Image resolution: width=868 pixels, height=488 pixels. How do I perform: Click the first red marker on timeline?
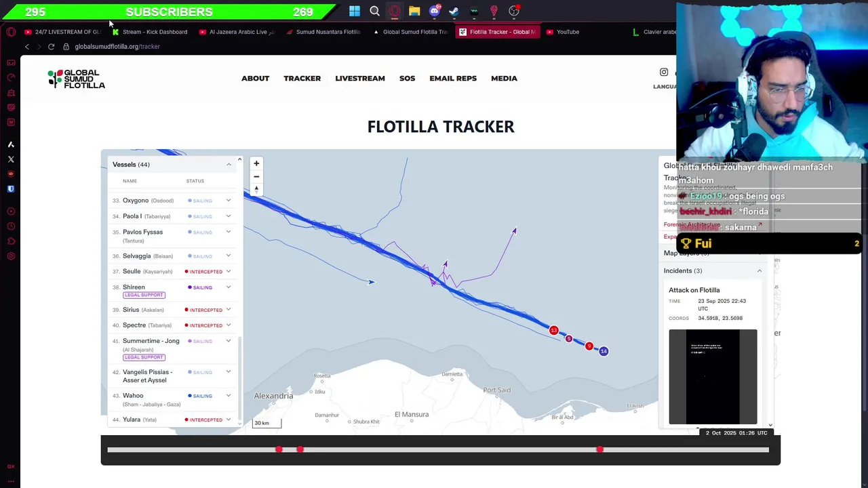tap(279, 449)
